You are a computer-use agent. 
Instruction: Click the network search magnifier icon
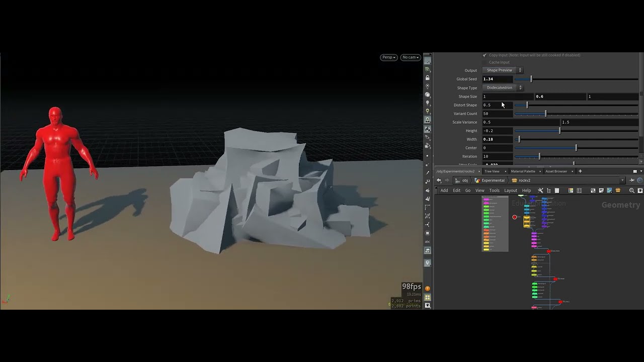(632, 191)
